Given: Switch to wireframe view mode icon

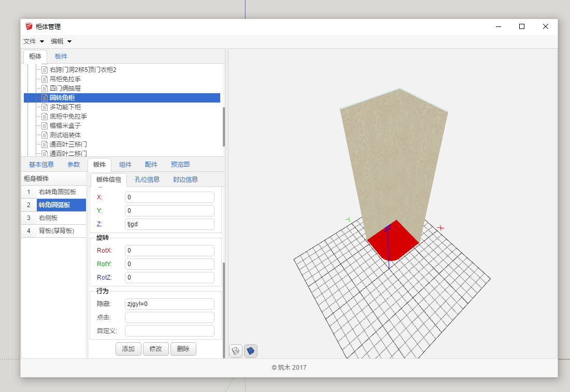Looking at the screenshot, I should (236, 351).
